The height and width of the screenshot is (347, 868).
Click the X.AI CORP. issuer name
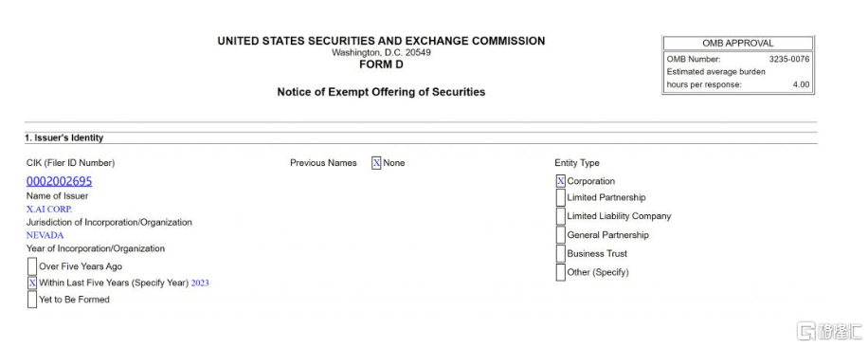click(49, 210)
